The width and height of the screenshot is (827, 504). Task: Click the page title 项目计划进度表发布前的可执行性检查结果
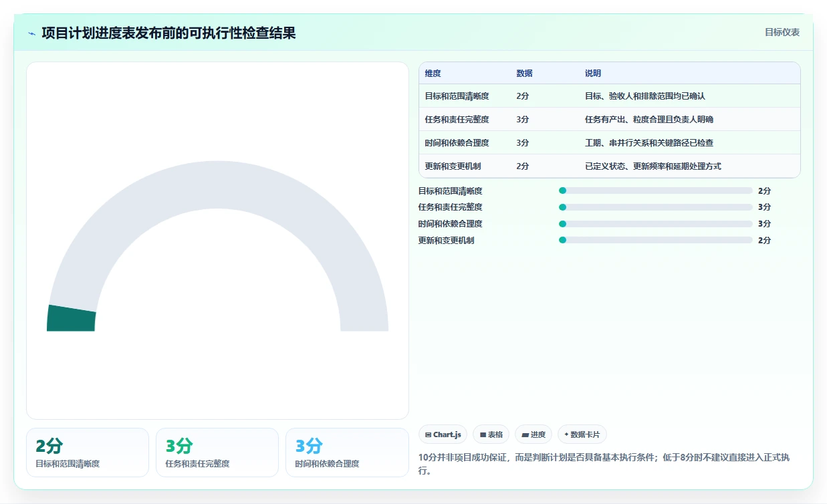click(168, 33)
